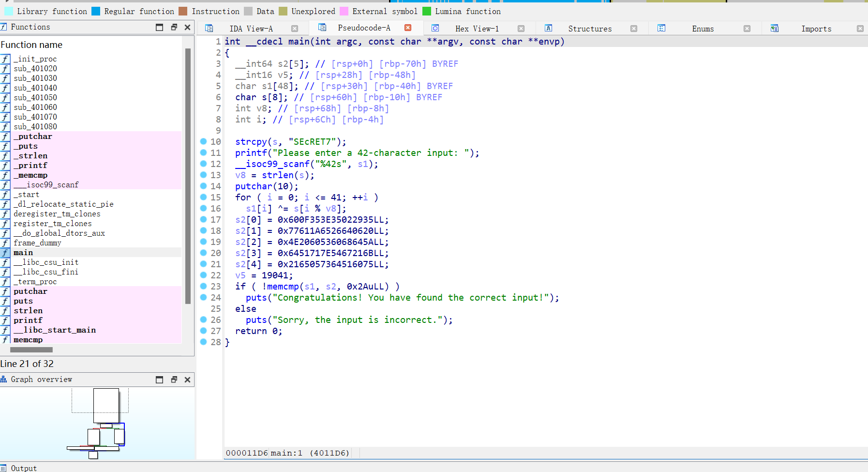868x472 pixels.
Task: Click the Functions list horizontal scrollbar
Action: 31,350
